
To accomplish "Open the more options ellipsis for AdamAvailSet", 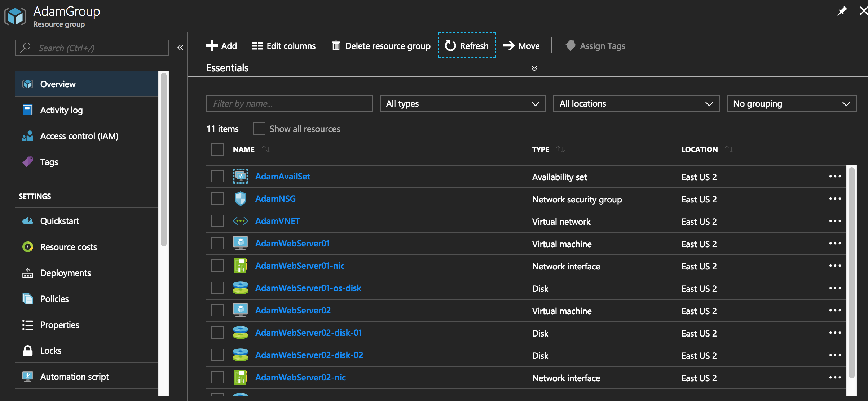I will 835,177.
